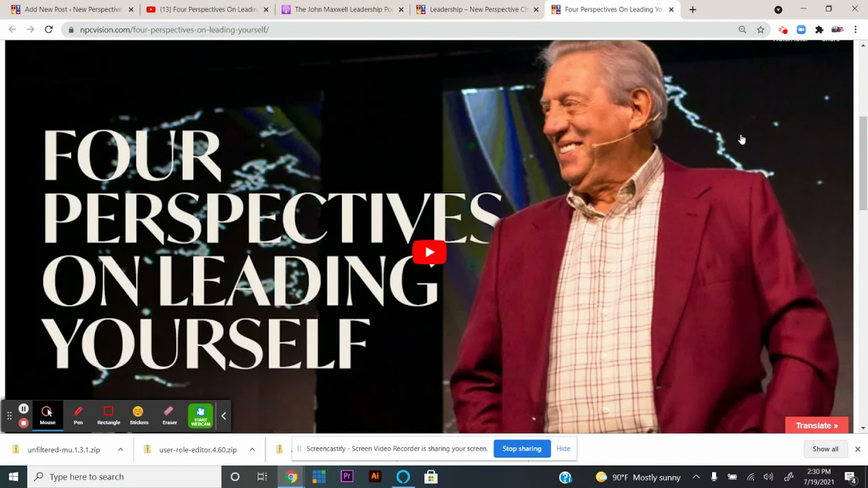
Task: Open Cortana circle icon
Action: 235,476
